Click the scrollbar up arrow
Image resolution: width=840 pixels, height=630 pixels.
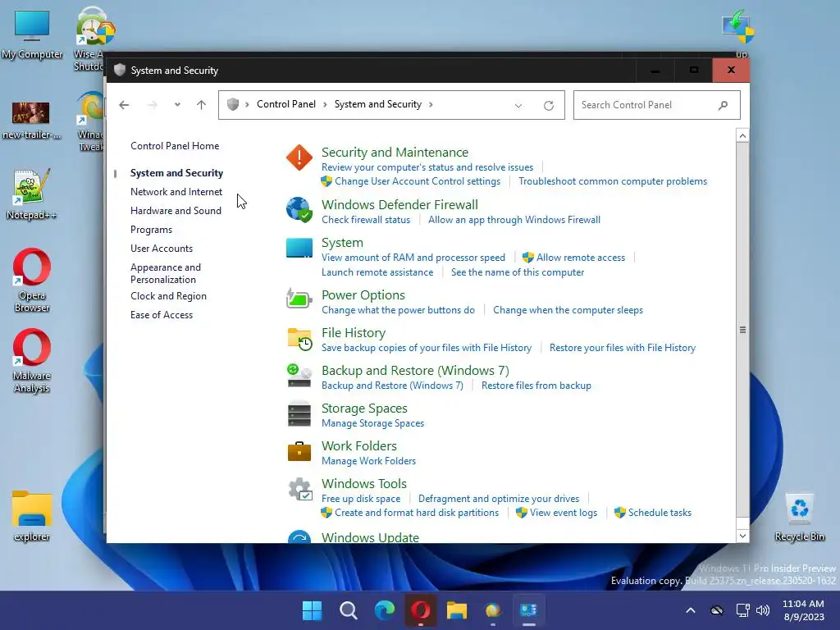pos(742,136)
